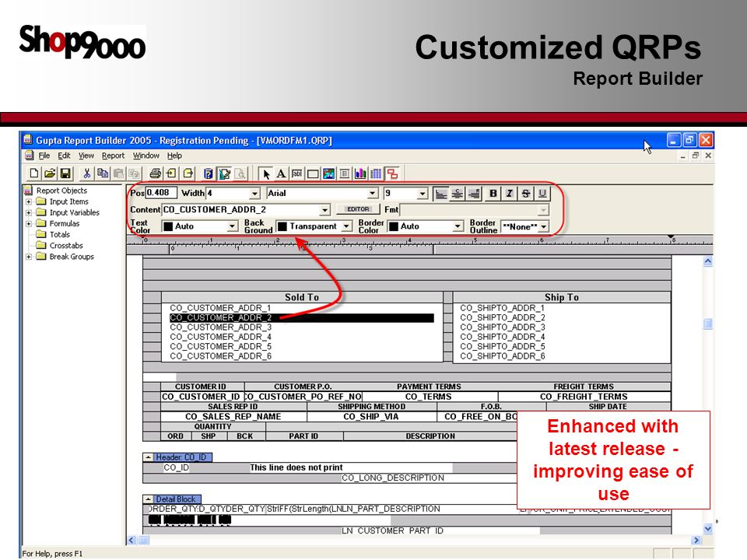Image resolution: width=747 pixels, height=560 pixels.
Task: Click the EDITOR button
Action: 358,209
